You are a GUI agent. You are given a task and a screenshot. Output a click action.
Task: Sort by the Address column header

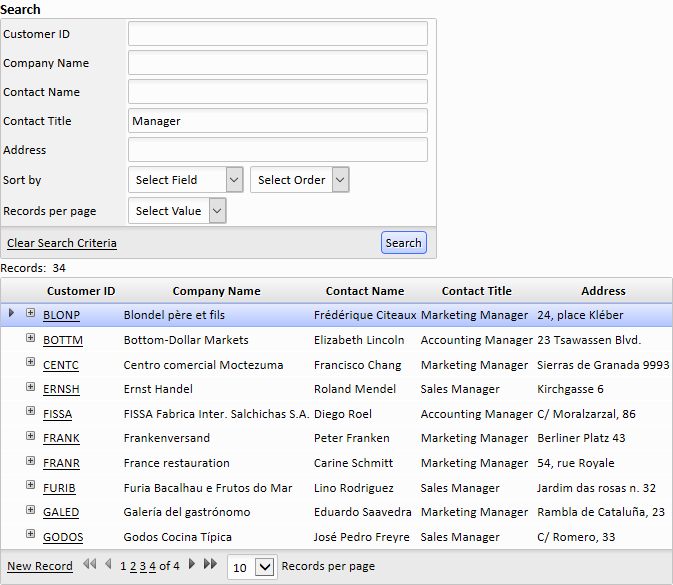pos(603,291)
